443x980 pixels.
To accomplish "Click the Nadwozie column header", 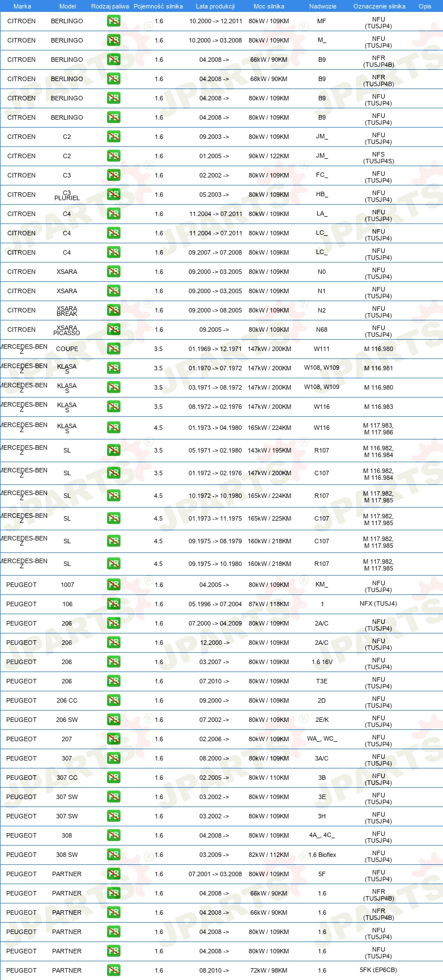I will point(322,6).
